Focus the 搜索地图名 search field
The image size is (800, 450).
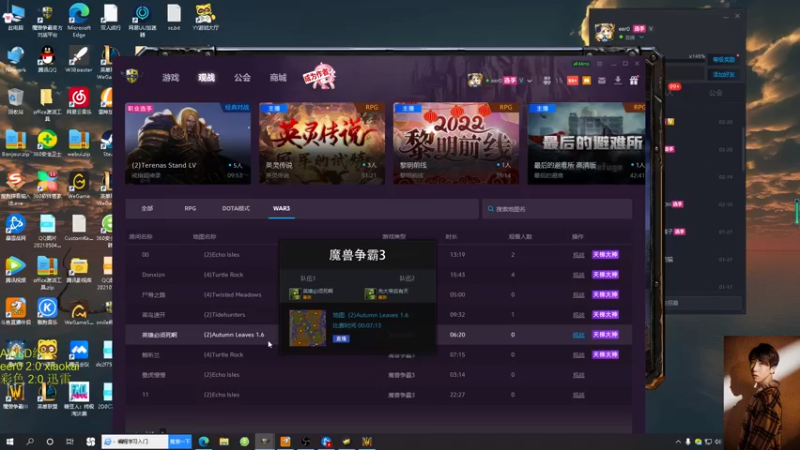557,209
